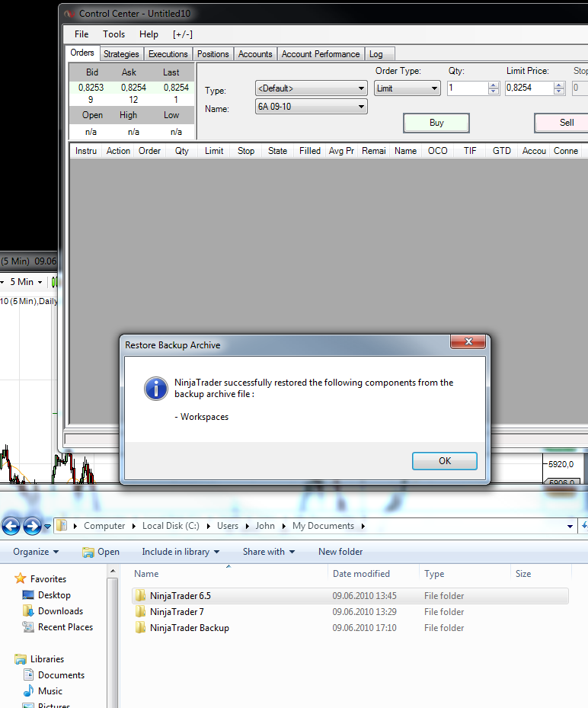
Task: Click the Explorer Forward arrow button
Action: [x=32, y=526]
